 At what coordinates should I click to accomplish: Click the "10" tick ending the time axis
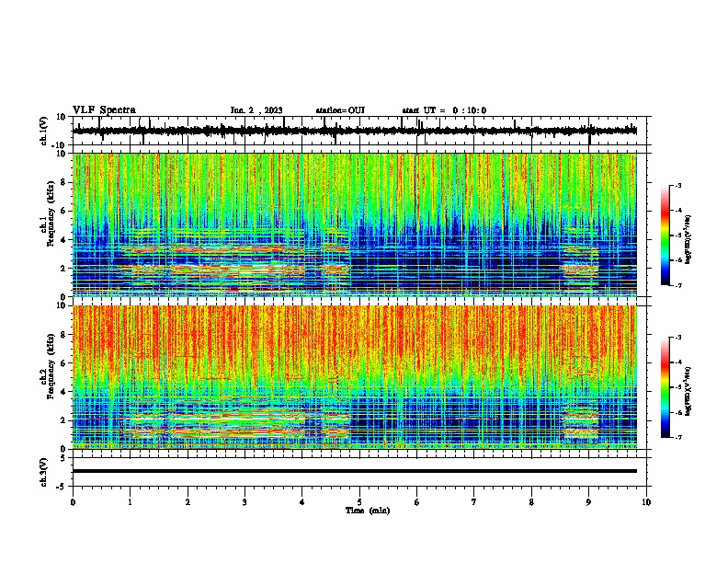click(x=646, y=501)
